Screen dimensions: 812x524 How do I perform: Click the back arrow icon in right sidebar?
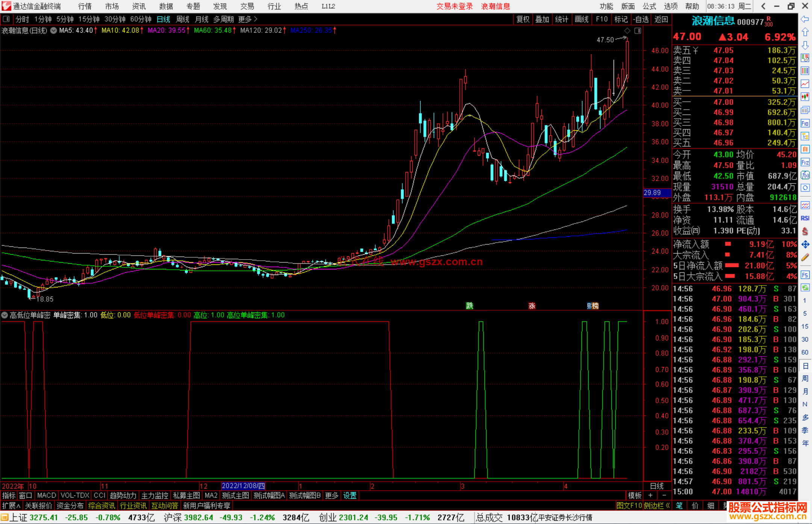pyautogui.click(x=805, y=19)
